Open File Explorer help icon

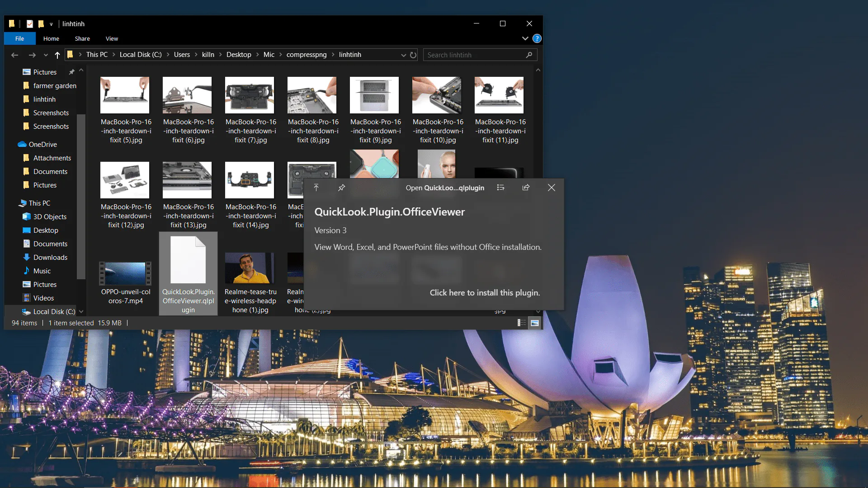(x=537, y=38)
